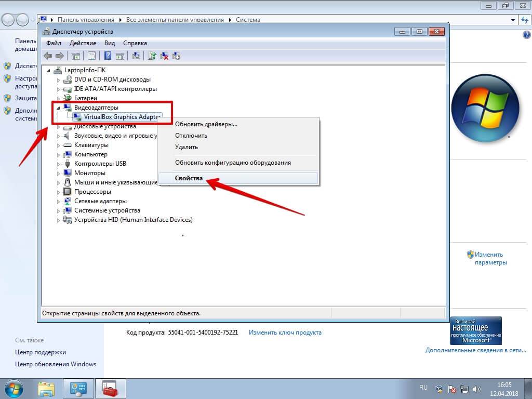Screen dimensions: 532x399
Task: Select Дисковые устройства tree row
Action: pyautogui.click(x=105, y=127)
